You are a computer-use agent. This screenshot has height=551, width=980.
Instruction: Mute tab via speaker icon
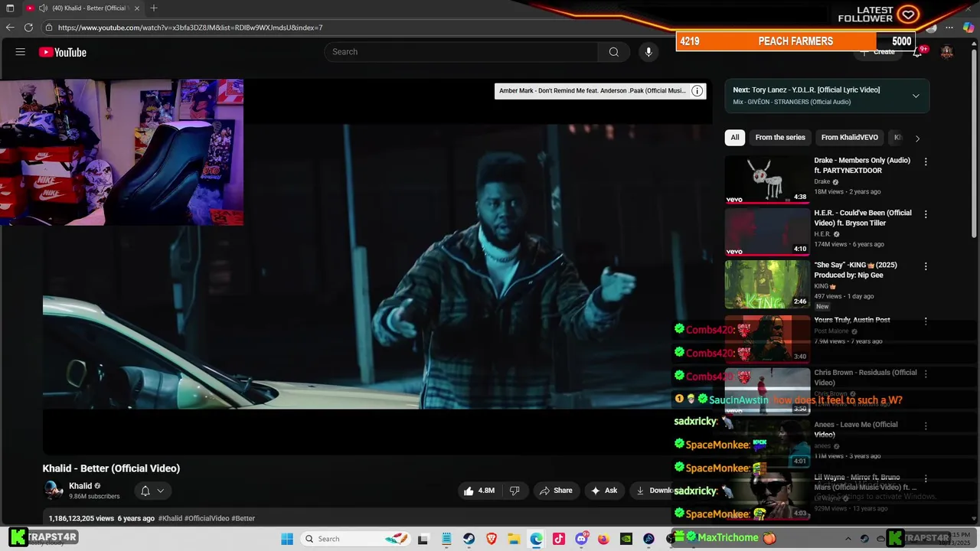43,8
